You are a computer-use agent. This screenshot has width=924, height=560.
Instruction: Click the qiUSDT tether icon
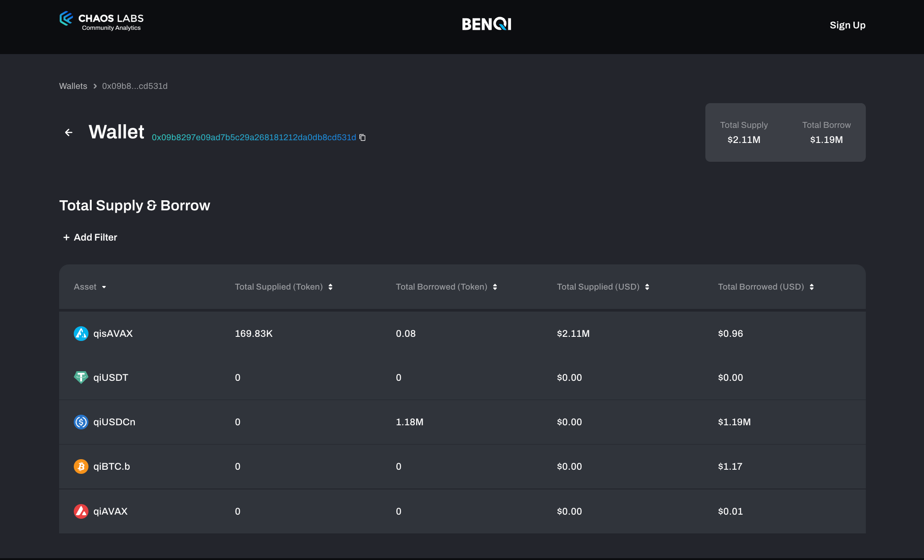tap(81, 378)
